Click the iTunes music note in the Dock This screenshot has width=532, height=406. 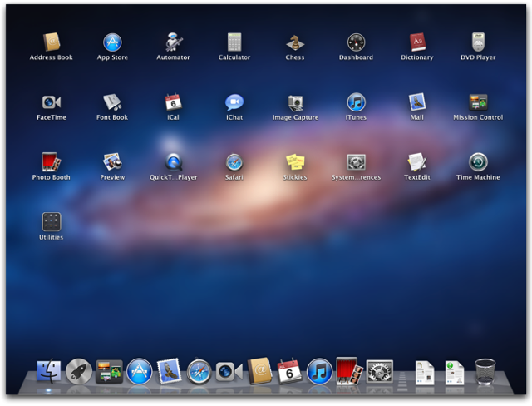[319, 371]
